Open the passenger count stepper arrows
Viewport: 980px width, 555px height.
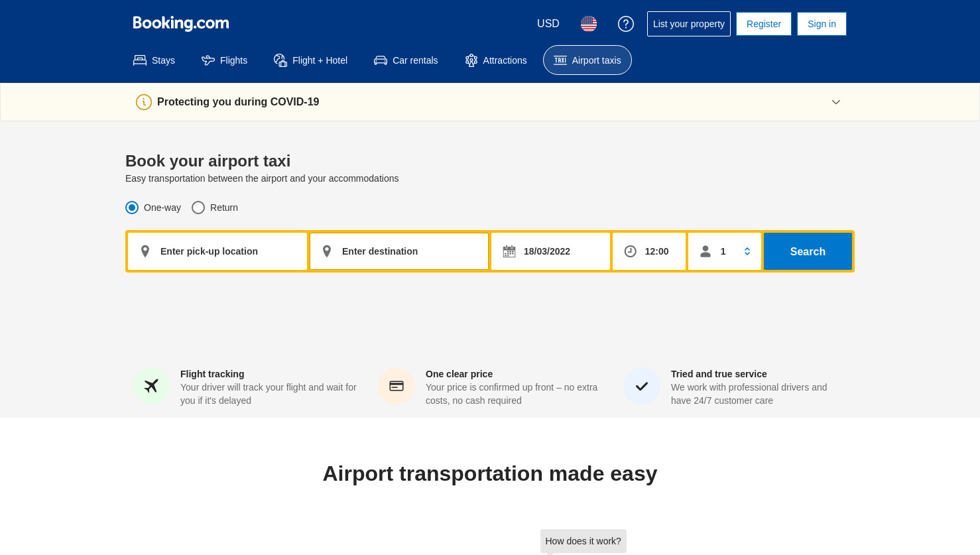[747, 251]
